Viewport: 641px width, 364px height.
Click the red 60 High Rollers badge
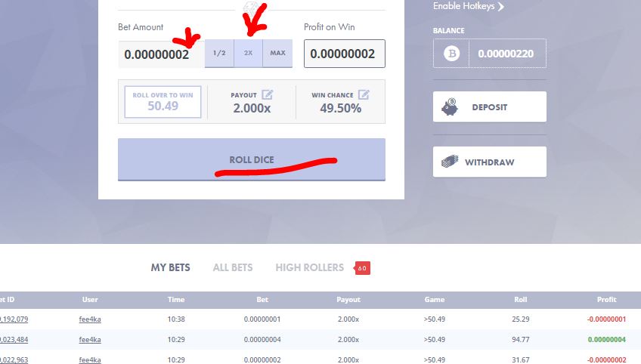(362, 268)
